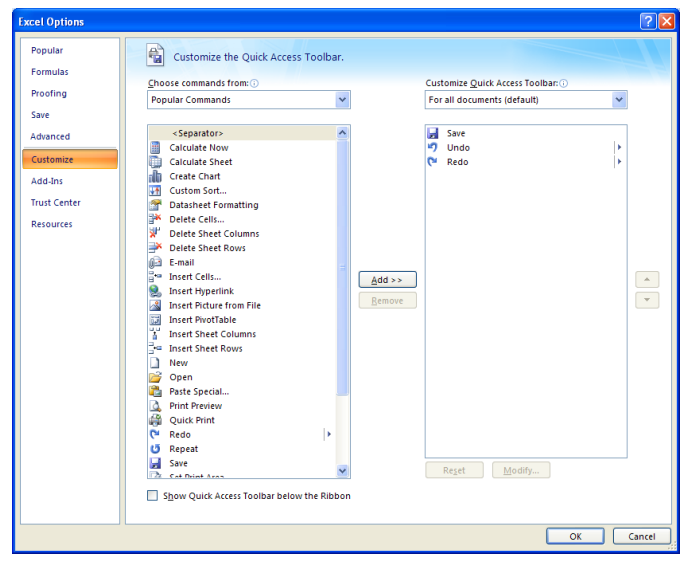Select the E-mail command icon
This screenshot has height=564, width=690.
pyautogui.click(x=155, y=263)
